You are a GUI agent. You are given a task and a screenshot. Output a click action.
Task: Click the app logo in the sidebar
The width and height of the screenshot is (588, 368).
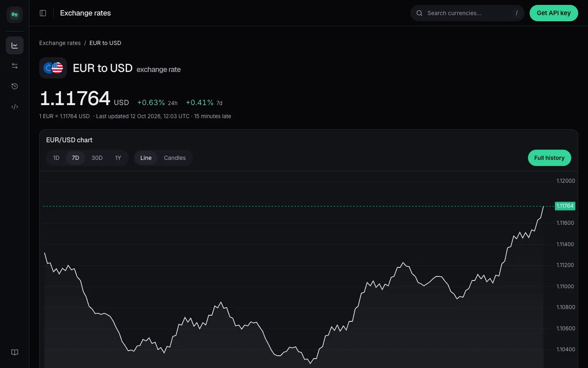click(x=15, y=15)
